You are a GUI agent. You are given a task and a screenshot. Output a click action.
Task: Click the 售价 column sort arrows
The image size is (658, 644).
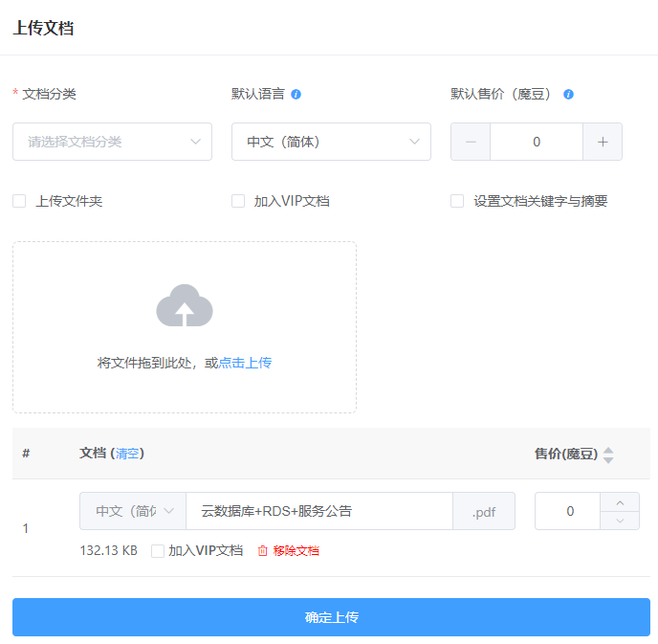pyautogui.click(x=608, y=455)
